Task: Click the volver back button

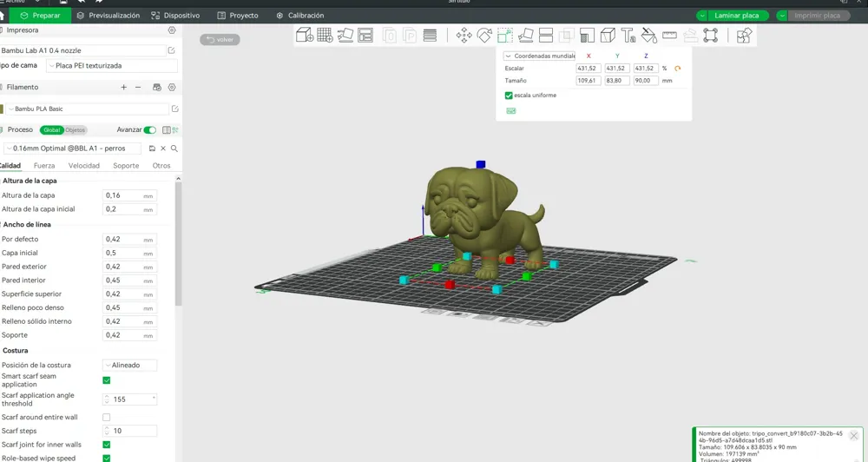Action: tap(220, 39)
